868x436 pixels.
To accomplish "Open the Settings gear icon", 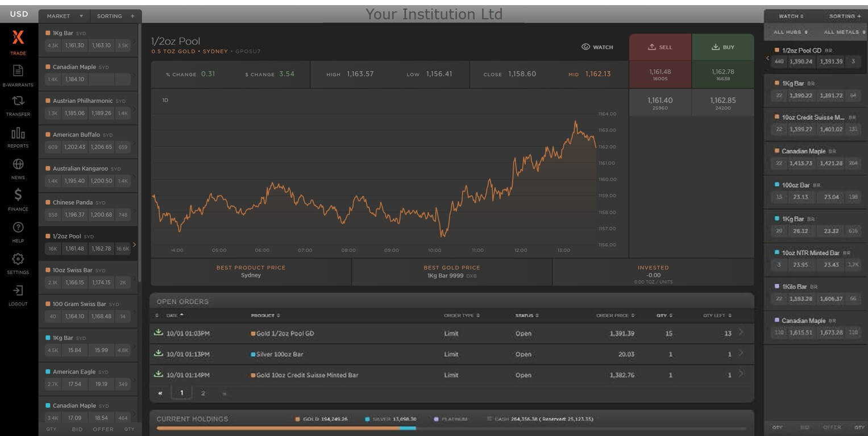I will (x=18, y=259).
